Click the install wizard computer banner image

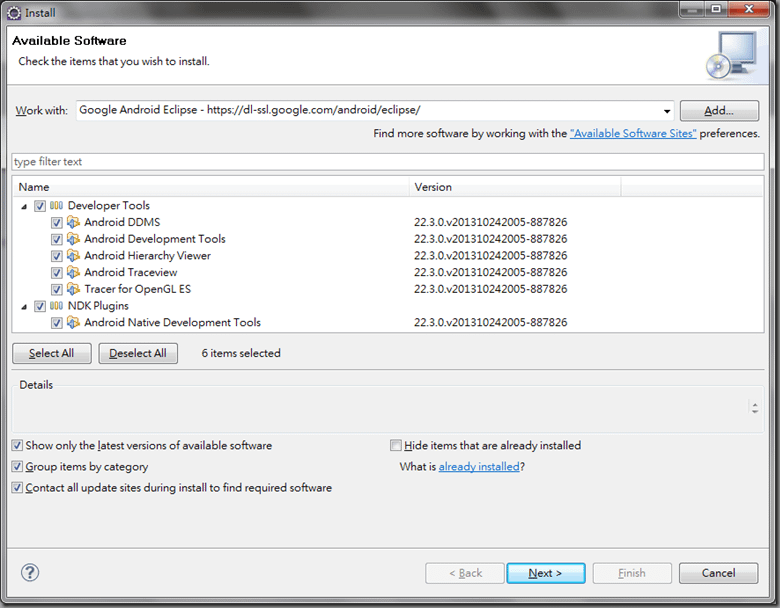pos(732,55)
